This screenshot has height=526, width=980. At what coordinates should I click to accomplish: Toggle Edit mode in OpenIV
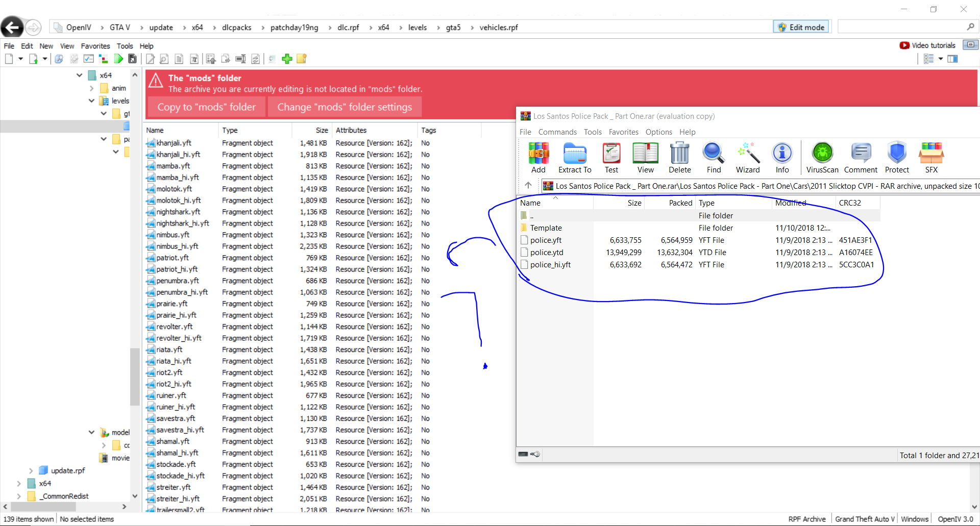801,27
